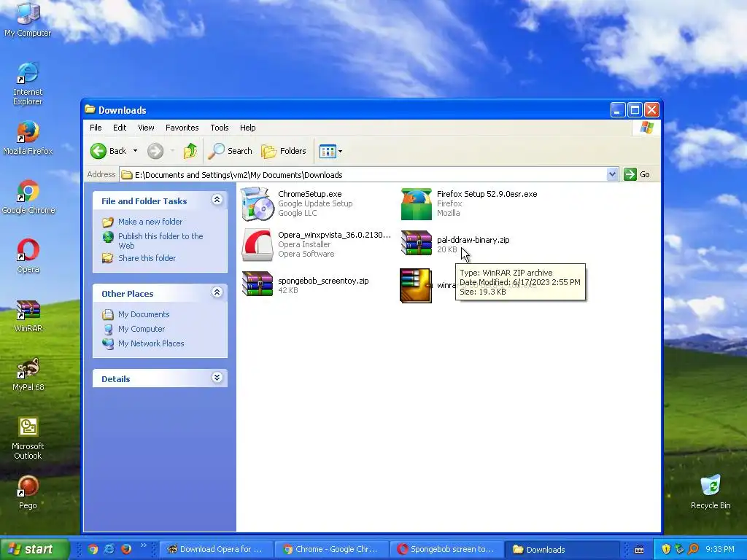The image size is (747, 560).
Task: Select the Microsoft Outlook desktop icon
Action: point(28,438)
